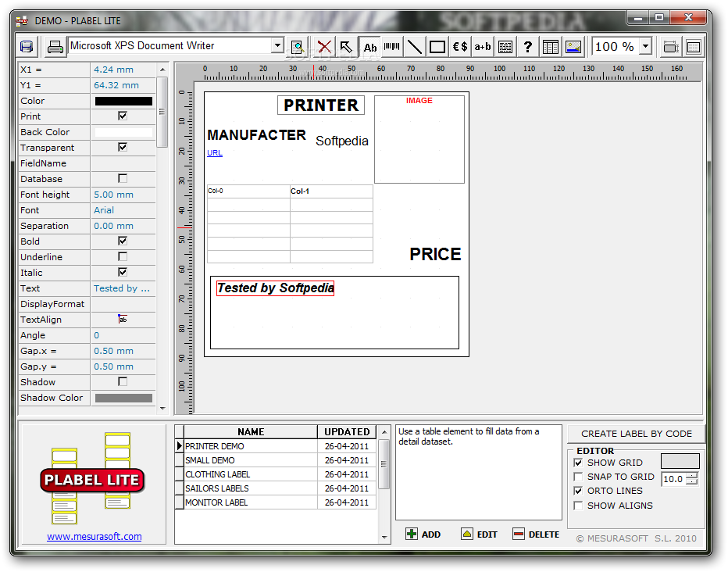
Task: Select the table element tool
Action: coord(551,47)
